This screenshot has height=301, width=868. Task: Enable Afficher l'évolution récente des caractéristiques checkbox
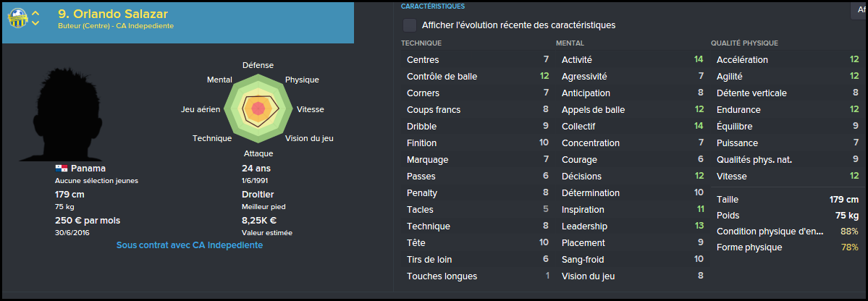pyautogui.click(x=410, y=25)
